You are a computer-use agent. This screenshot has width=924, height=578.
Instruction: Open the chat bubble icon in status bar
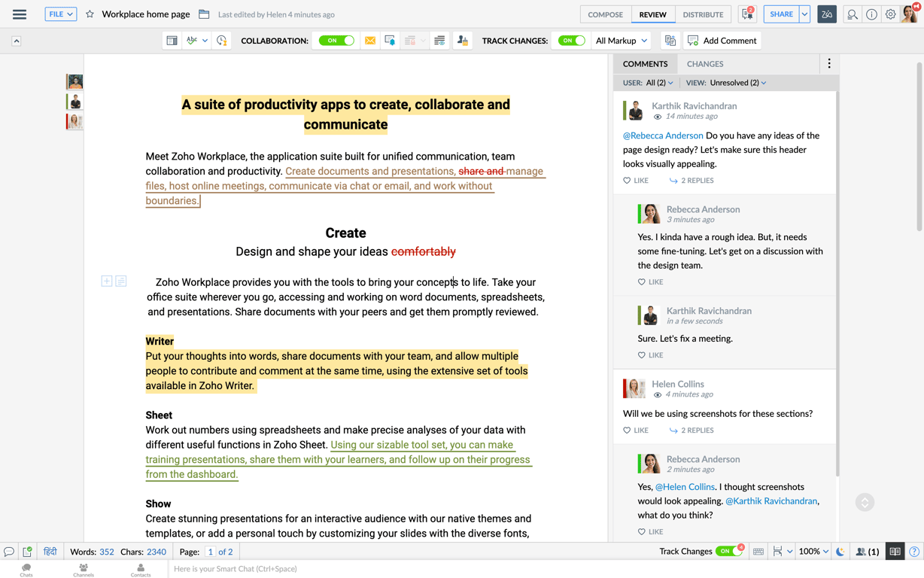[x=9, y=552]
